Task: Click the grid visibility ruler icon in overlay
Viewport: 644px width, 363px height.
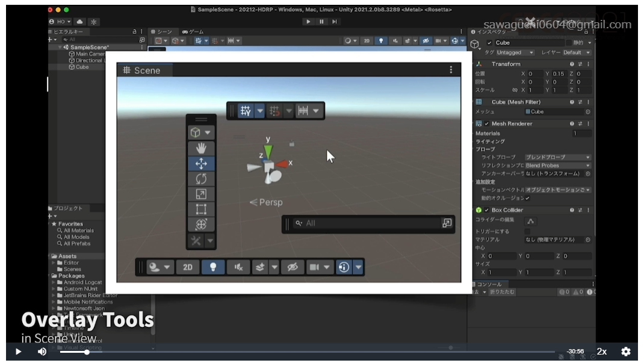Action: (303, 111)
